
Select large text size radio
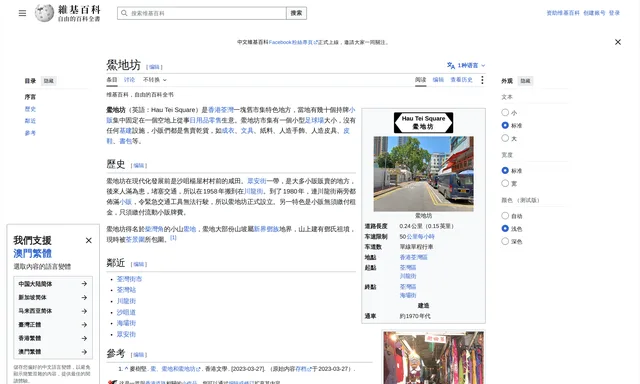tap(505, 138)
